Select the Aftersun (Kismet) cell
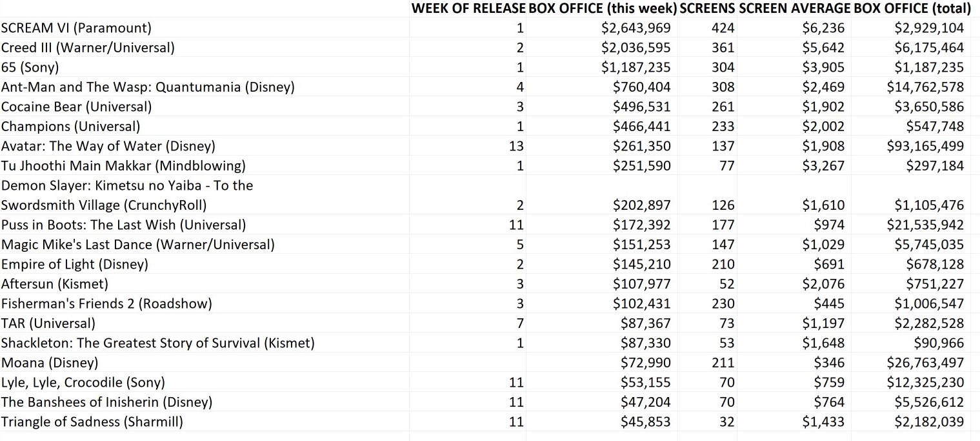Image resolution: width=980 pixels, height=441 pixels. coord(55,284)
